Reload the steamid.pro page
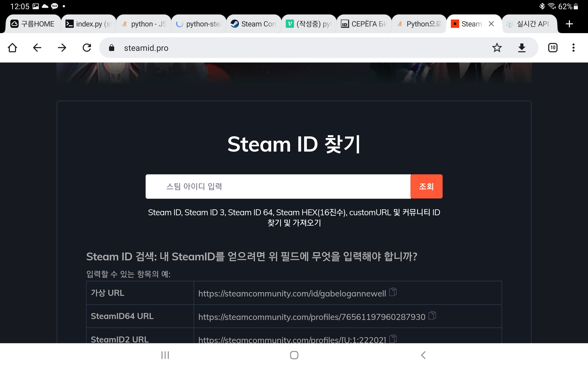588x368 pixels. click(87, 48)
